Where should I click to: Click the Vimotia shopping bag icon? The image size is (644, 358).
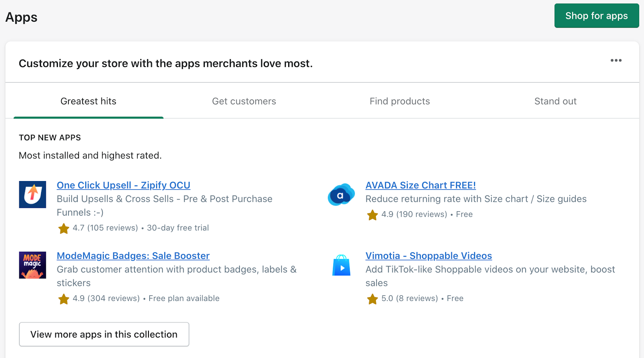click(x=341, y=265)
